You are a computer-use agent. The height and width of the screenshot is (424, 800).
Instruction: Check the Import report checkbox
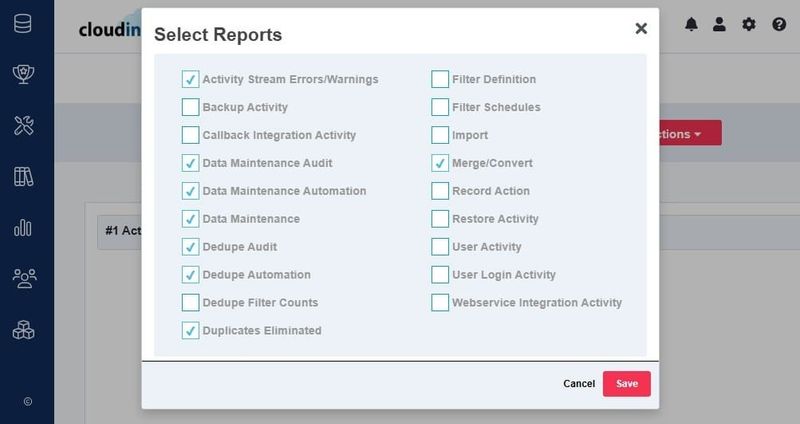point(440,135)
